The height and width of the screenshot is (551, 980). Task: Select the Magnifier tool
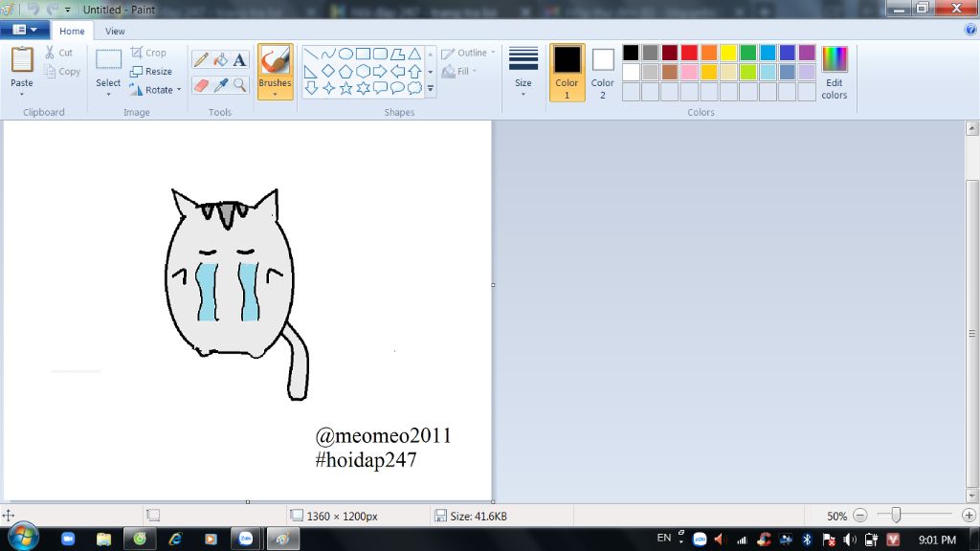239,85
